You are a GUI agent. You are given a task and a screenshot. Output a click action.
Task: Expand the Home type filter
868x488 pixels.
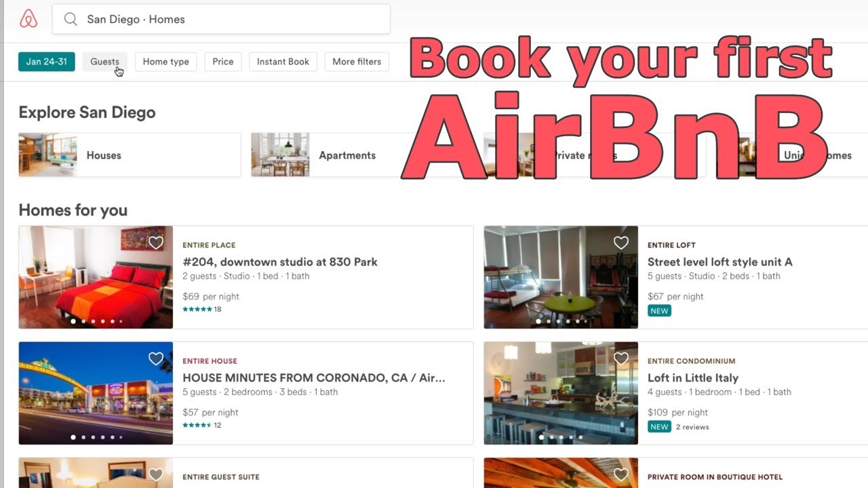tap(165, 62)
